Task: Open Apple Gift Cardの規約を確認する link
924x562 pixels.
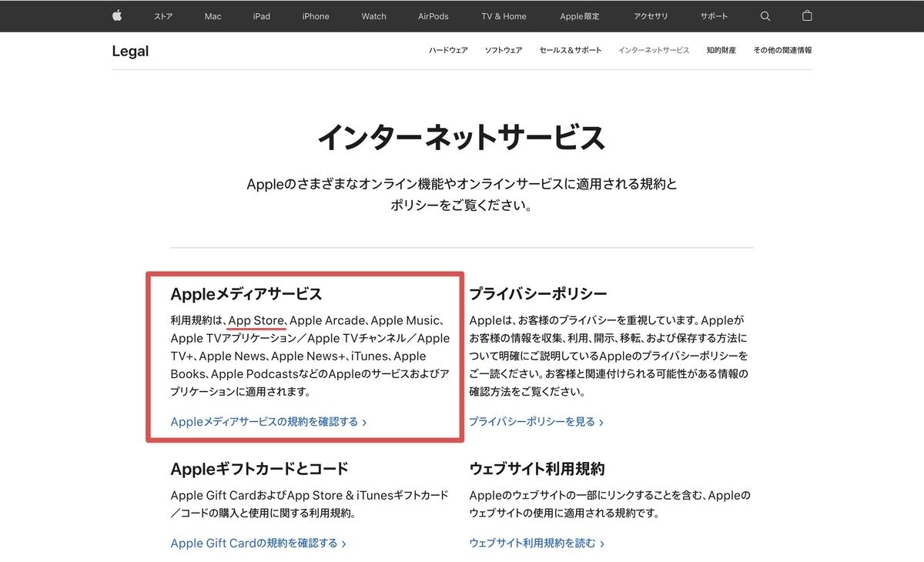Action: pyautogui.click(x=259, y=543)
